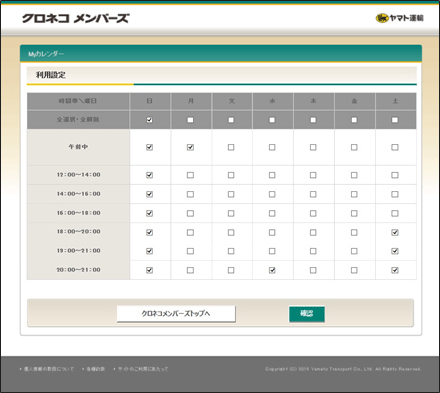The image size is (440, 393).
Task: Click the Myカレンダー header tab
Action: click(x=46, y=54)
